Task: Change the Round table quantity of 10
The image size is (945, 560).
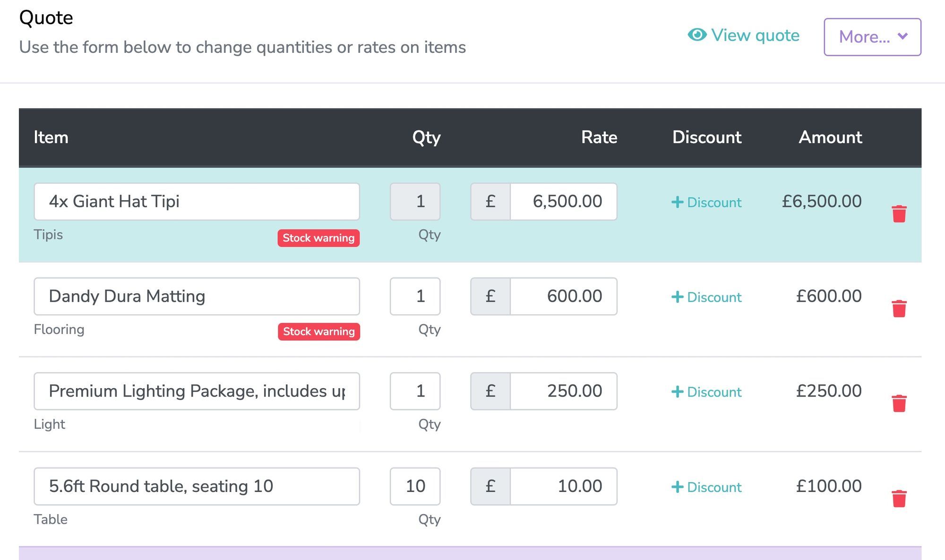Action: (415, 486)
